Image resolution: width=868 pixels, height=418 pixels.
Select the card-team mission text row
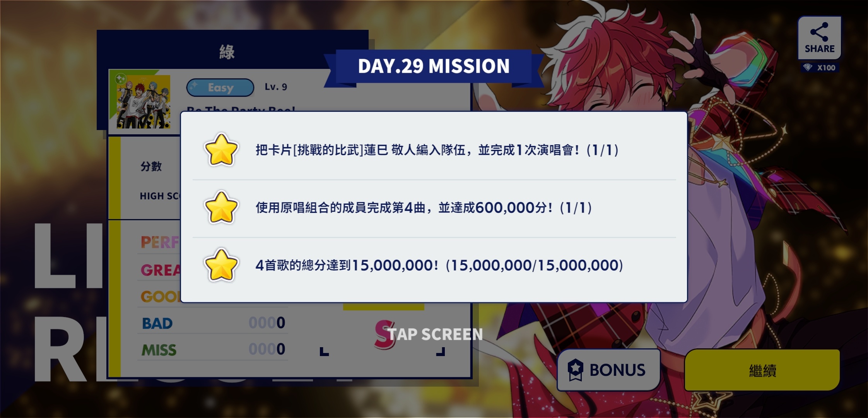pyautogui.click(x=434, y=150)
